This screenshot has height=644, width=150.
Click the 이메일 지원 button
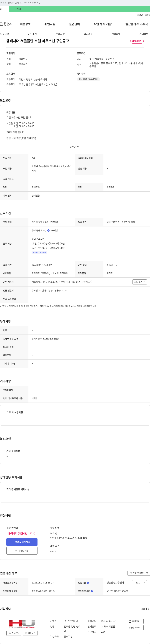pos(22,551)
